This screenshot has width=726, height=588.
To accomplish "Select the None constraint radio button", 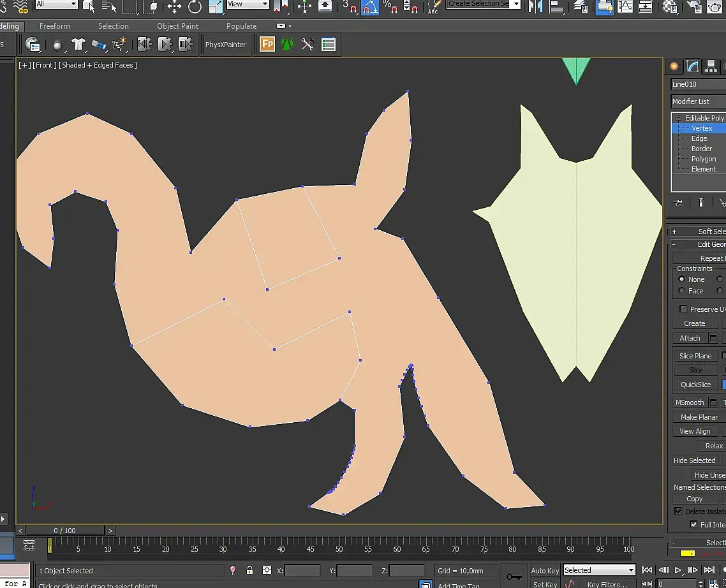I will click(x=681, y=279).
